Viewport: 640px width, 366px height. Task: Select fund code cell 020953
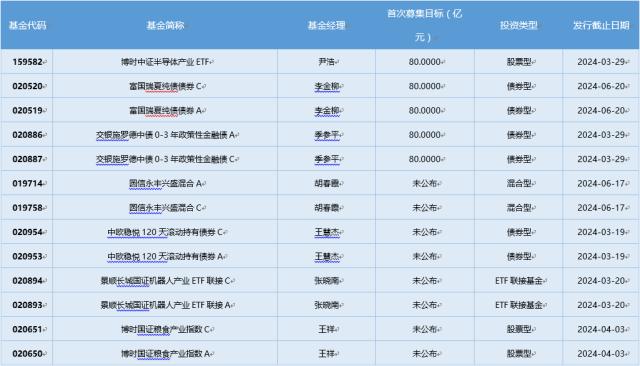point(27,256)
